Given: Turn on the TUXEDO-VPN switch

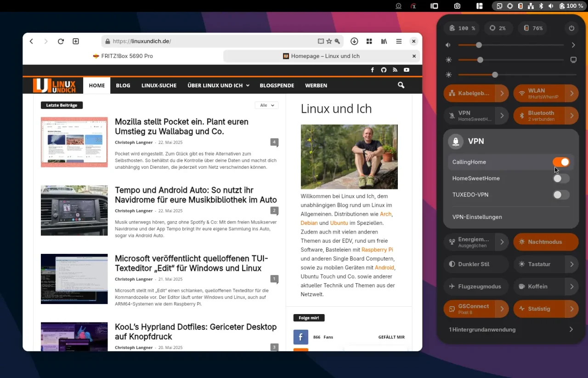Looking at the screenshot, I should tap(561, 195).
